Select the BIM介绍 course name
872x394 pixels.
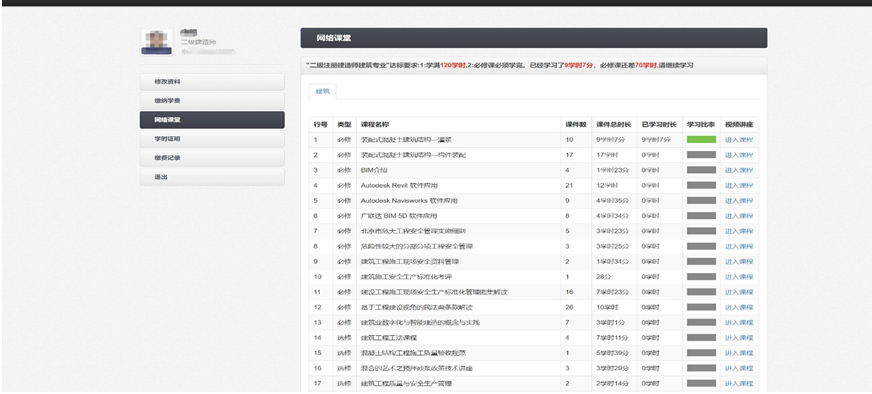[374, 170]
